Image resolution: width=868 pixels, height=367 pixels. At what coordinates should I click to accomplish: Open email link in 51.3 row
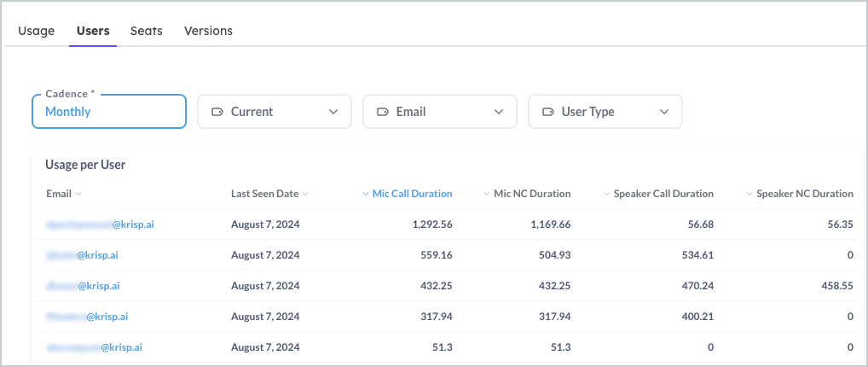95,347
